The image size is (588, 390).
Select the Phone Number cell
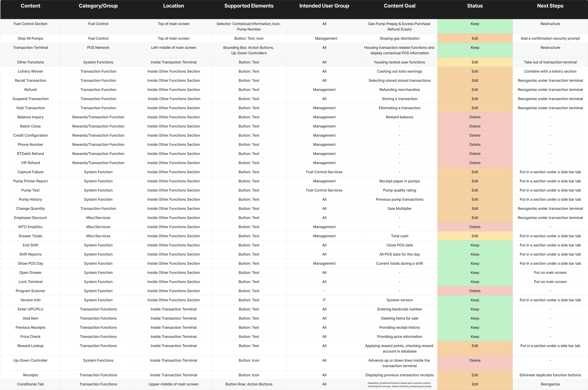pos(30,144)
